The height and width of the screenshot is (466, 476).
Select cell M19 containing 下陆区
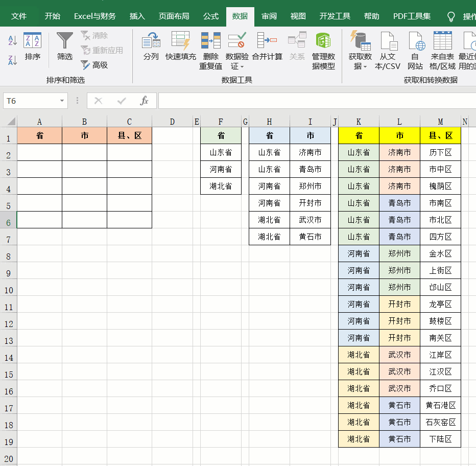(x=440, y=439)
